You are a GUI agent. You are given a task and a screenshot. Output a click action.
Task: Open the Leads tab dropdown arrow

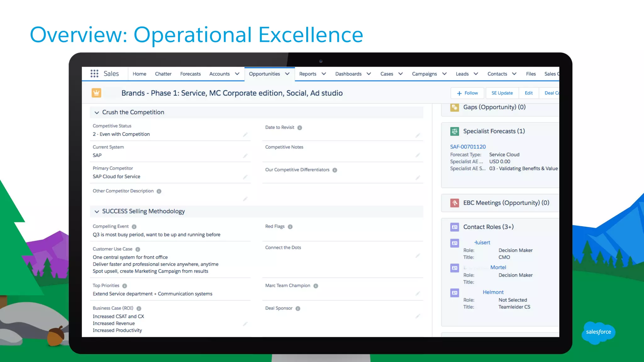tap(476, 74)
